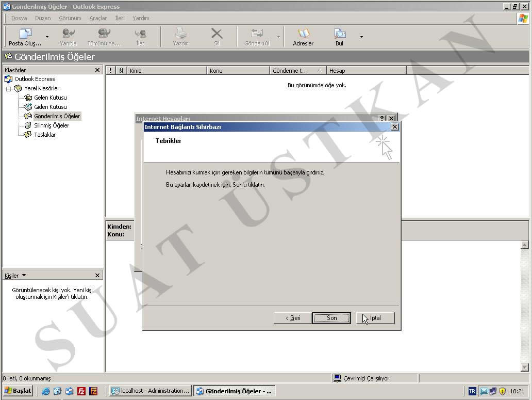The height and width of the screenshot is (400, 532).
Task: Launch Internet Explorer from quick launch
Action: pos(45,391)
